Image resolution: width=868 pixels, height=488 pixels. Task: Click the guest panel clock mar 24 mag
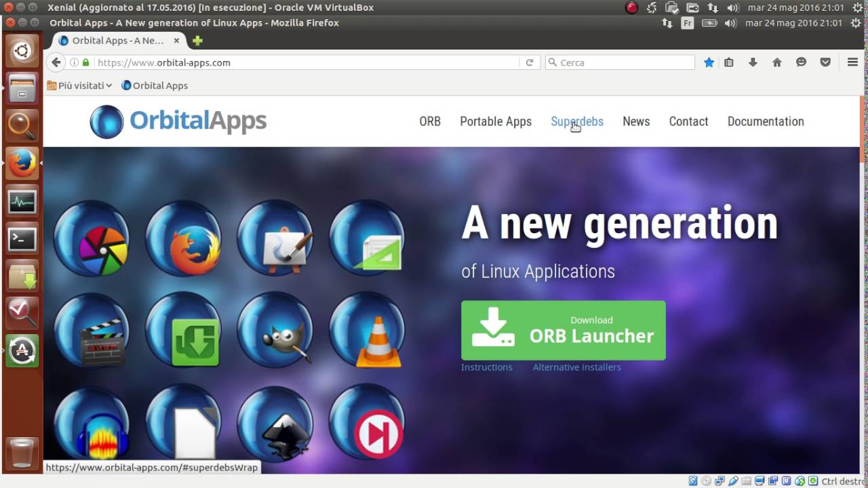[793, 23]
